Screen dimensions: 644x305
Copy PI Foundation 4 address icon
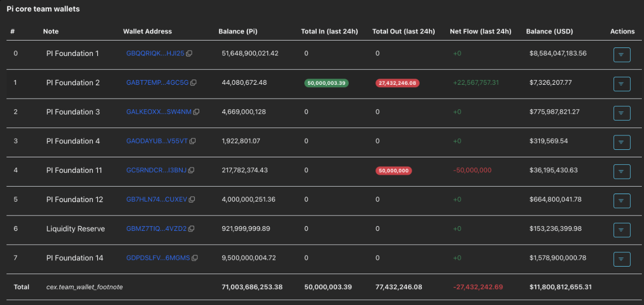pyautogui.click(x=192, y=141)
